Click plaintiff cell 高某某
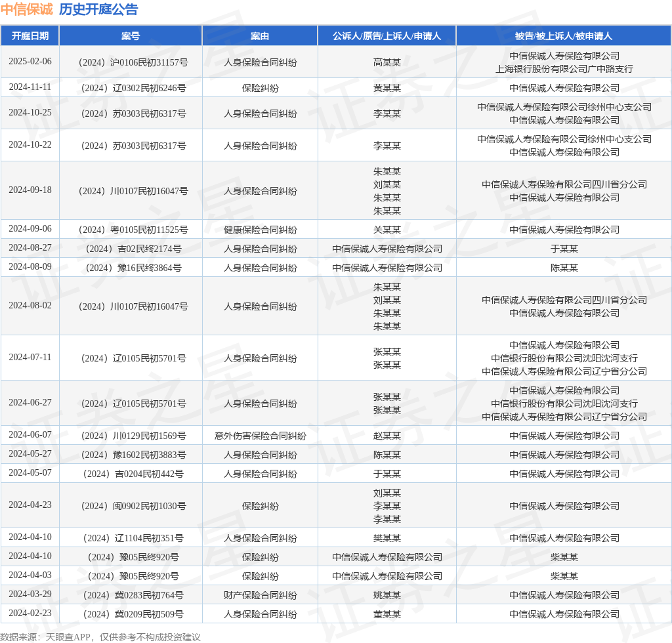The image size is (672, 643). click(x=387, y=62)
